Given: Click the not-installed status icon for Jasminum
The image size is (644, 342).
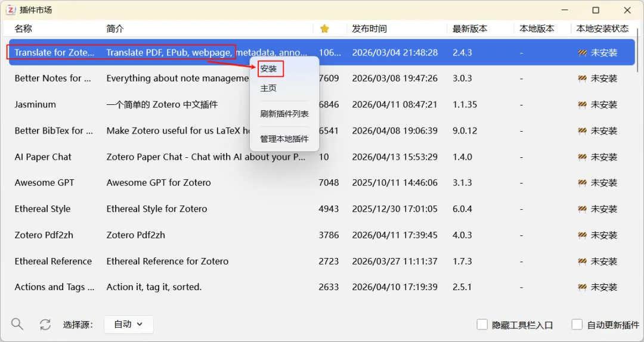Looking at the screenshot, I should 582,105.
